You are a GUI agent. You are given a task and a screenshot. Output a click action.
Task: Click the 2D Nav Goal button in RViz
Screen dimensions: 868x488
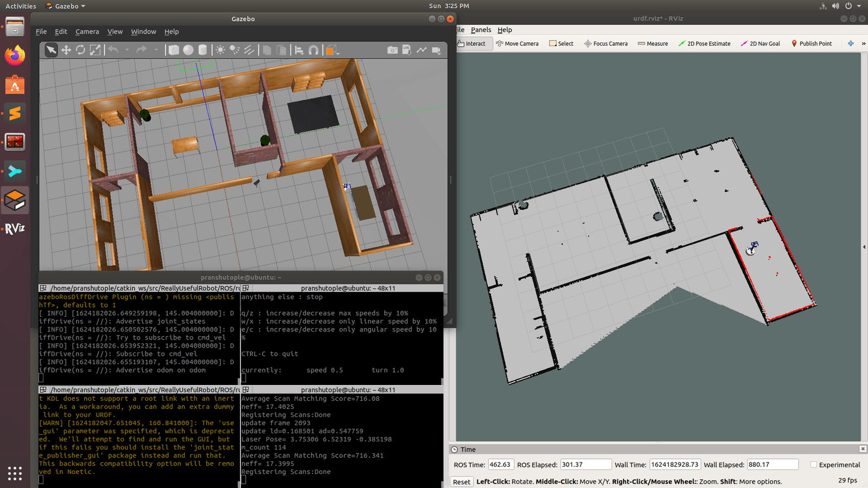point(760,43)
